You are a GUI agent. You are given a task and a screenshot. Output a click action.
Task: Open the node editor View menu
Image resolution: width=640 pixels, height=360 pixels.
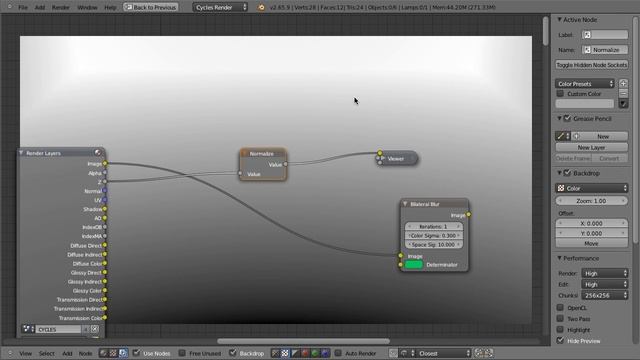25,353
